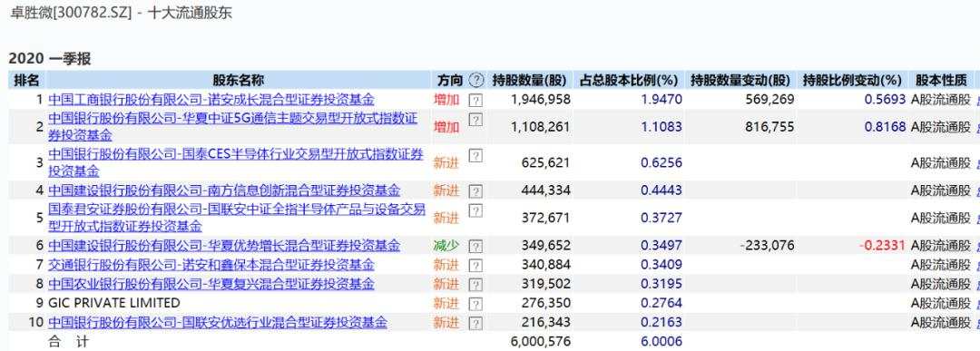Screen dimensions: 980x351
Task: Open 国联安中证全指半导体 fund link
Action: point(237,218)
